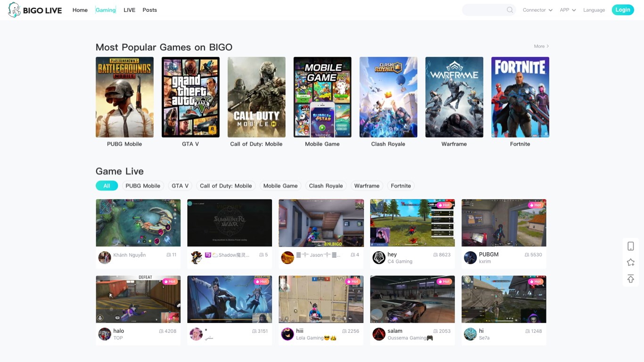
Task: Click the BIGO LIVE logo
Action: click(x=34, y=9)
